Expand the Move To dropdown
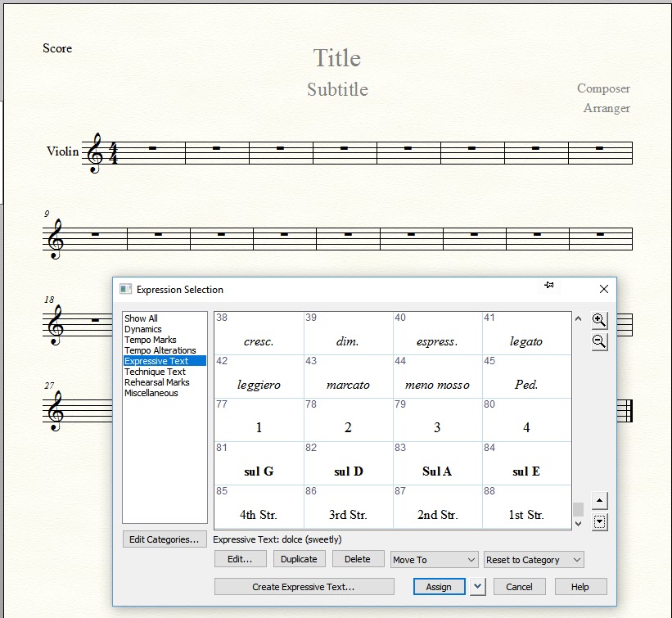The image size is (672, 618). point(434,560)
